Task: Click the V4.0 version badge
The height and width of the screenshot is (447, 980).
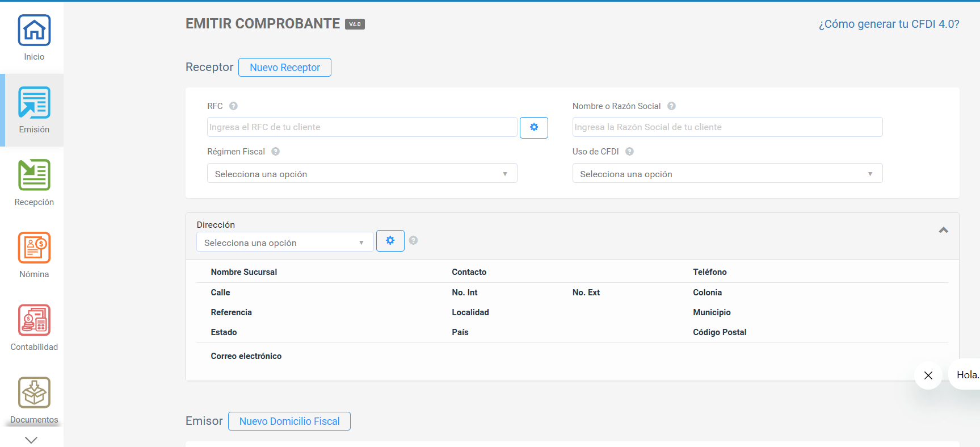Action: [x=355, y=24]
